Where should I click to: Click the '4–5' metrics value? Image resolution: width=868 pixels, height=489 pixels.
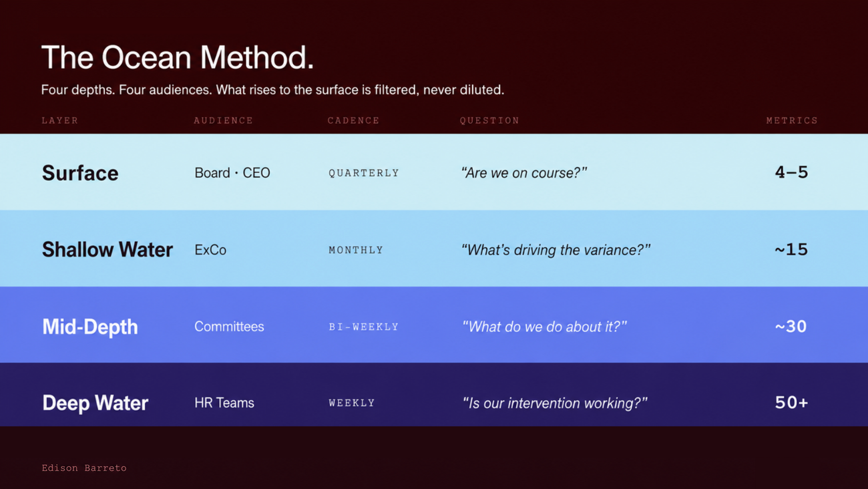pyautogui.click(x=791, y=172)
